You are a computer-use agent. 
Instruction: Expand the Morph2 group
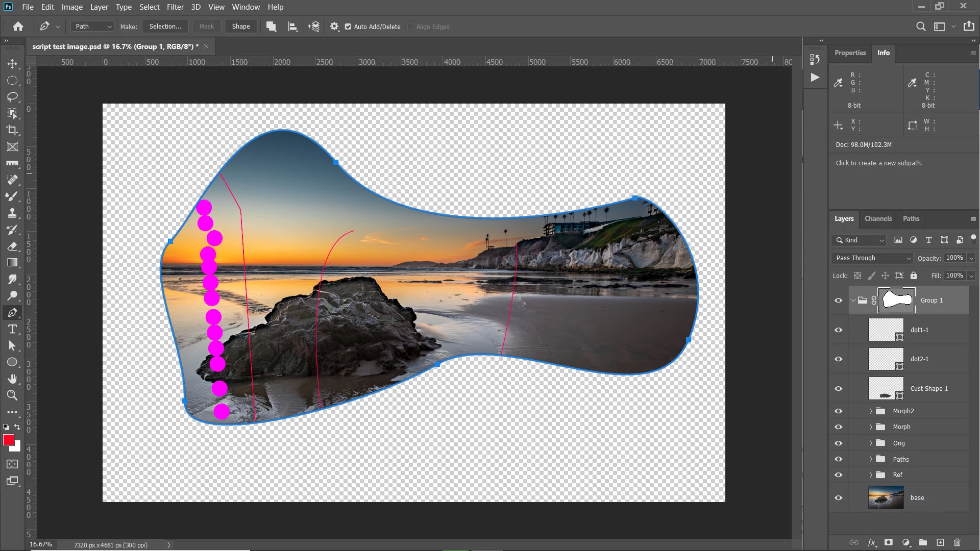[871, 411]
